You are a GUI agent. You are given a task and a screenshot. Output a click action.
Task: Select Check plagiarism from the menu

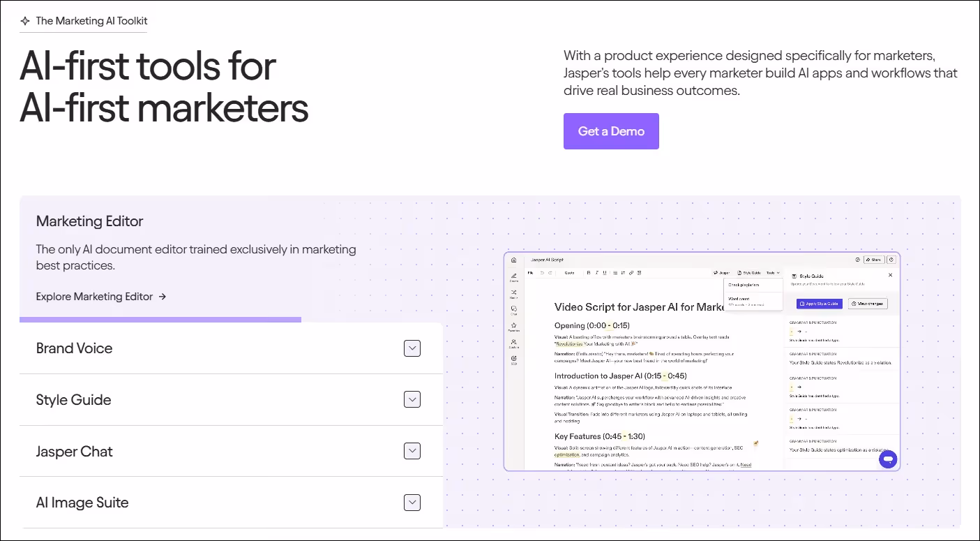(x=744, y=285)
